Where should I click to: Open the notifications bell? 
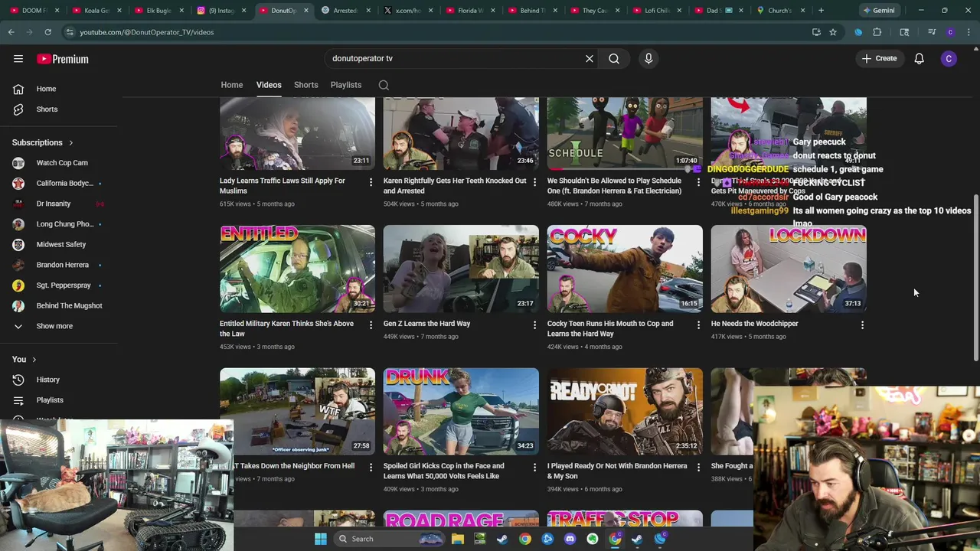(919, 58)
